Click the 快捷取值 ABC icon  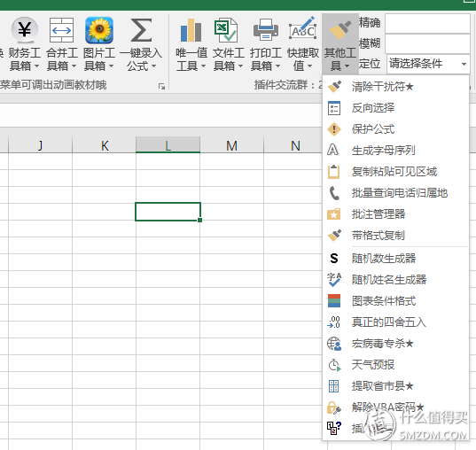[x=303, y=29]
